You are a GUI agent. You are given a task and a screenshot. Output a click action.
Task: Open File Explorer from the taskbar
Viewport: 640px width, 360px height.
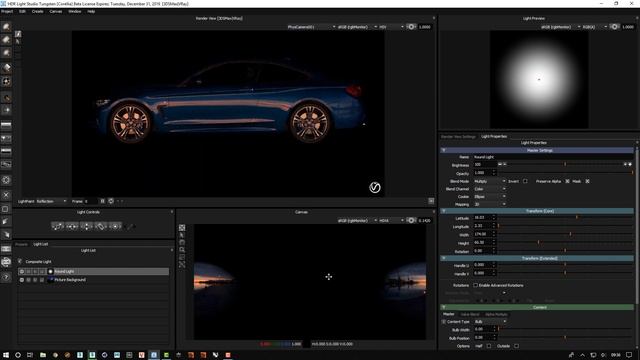pos(42,355)
